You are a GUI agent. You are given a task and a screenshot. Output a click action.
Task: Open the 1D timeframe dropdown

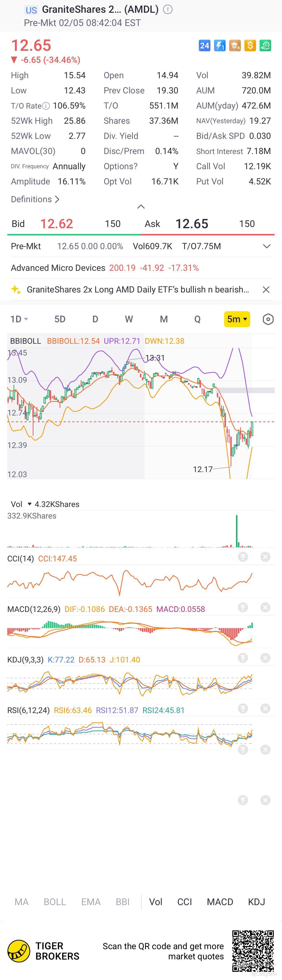tap(19, 319)
